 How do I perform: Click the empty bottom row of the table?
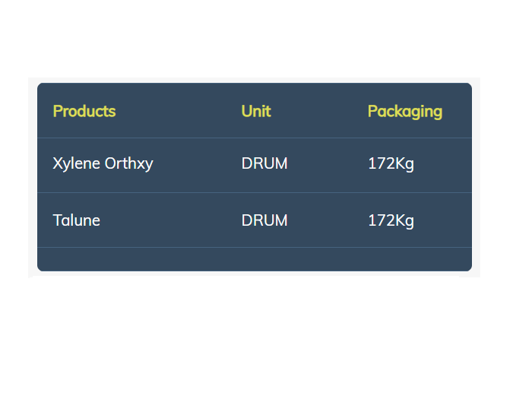pos(255,259)
